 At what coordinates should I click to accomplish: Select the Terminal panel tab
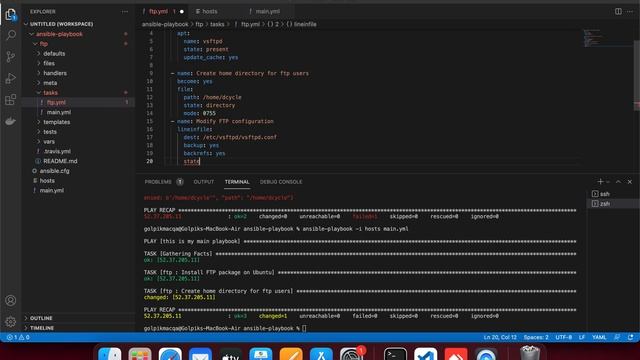(237, 182)
